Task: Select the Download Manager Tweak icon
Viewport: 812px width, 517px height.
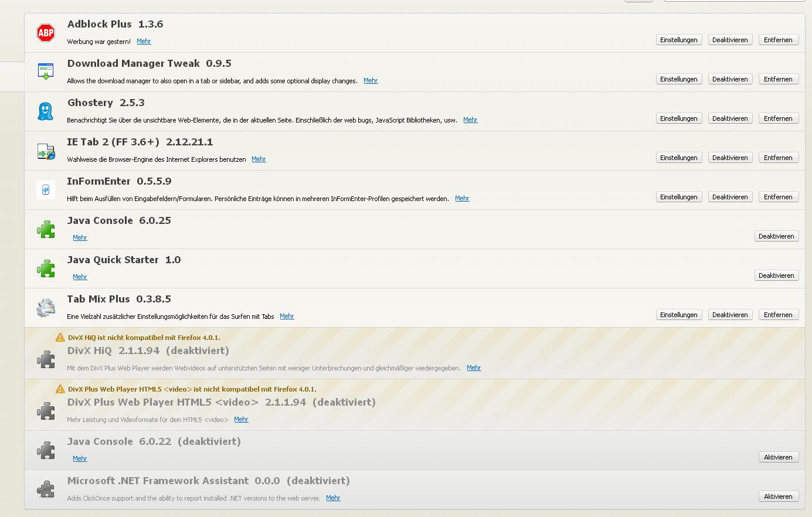Action: pyautogui.click(x=46, y=72)
